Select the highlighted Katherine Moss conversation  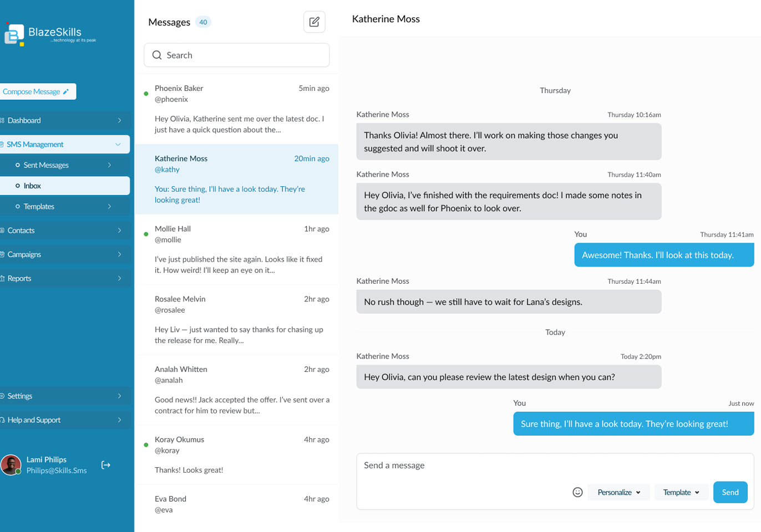[x=237, y=180]
